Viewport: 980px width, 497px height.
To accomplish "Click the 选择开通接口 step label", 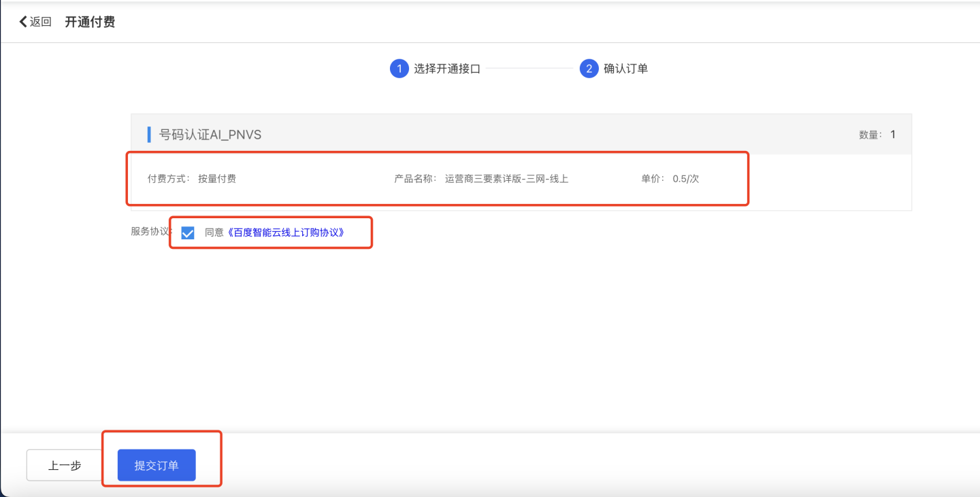I will 447,69.
